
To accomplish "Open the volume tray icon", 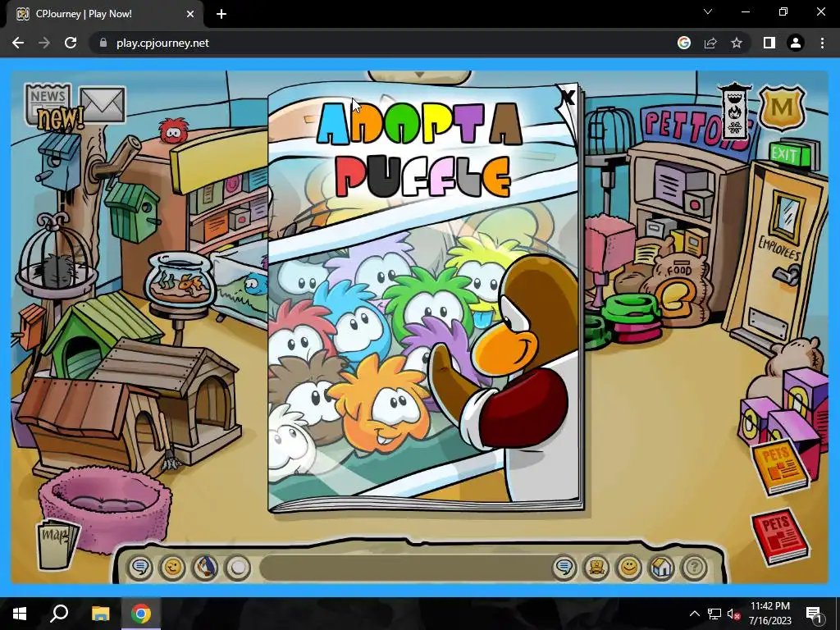I will [x=733, y=614].
